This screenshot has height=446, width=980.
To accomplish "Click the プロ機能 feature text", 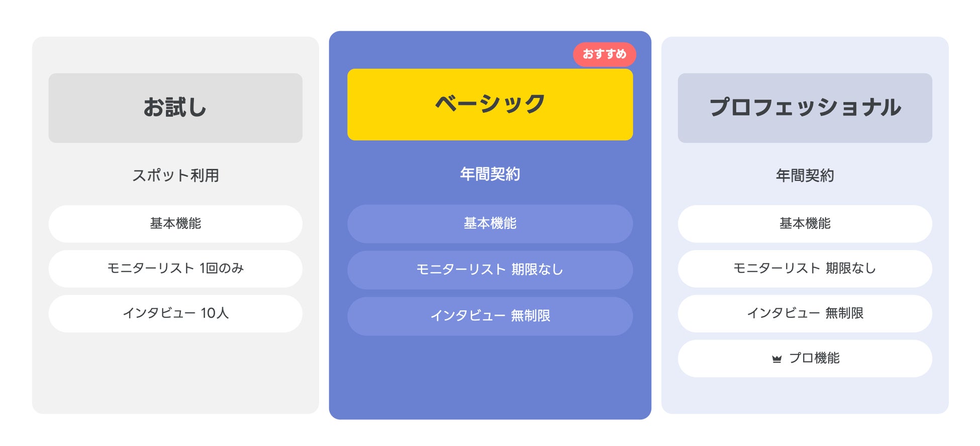I will 814,359.
